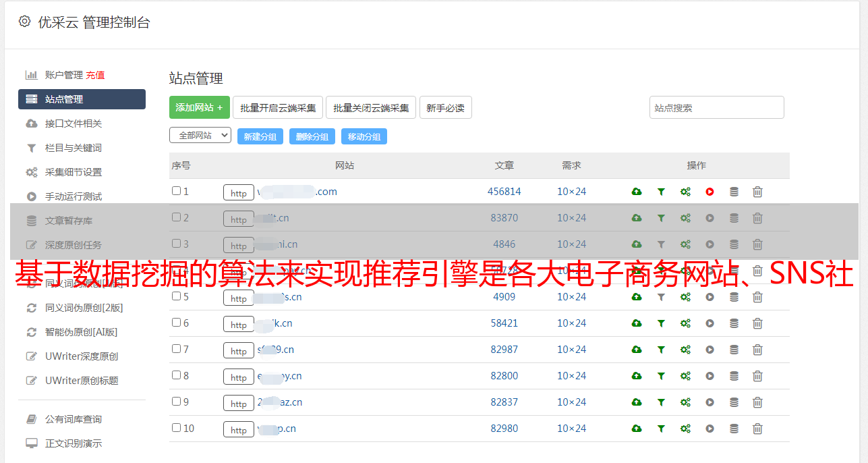868x463 pixels.
Task: Click the gray filter icon in row 5
Action: click(x=661, y=297)
